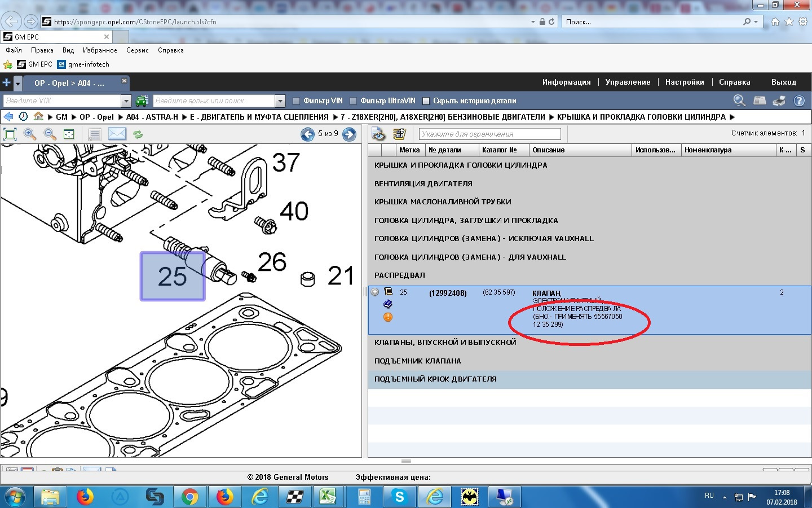Select the GM EPC browser tab

pyautogui.click(x=56, y=37)
